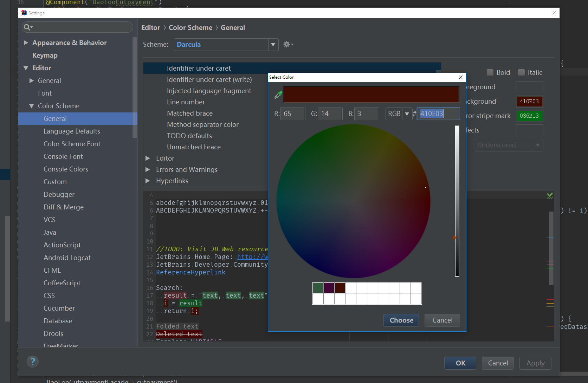Click the B value input field

pos(367,113)
